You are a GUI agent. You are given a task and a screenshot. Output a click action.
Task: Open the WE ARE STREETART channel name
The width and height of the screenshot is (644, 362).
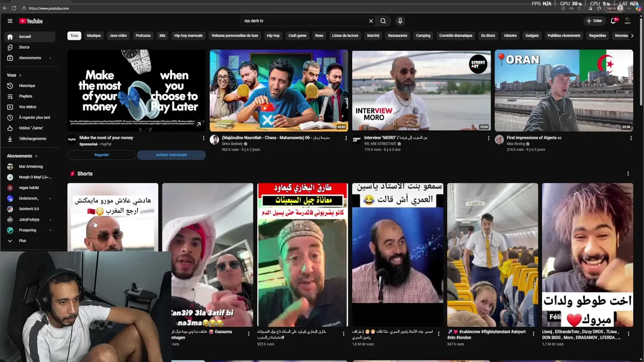pyautogui.click(x=380, y=144)
